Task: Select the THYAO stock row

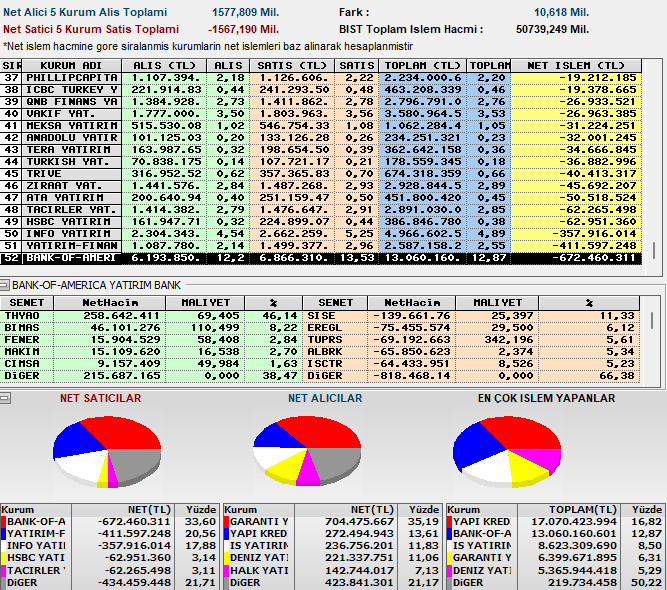Action: [151, 316]
